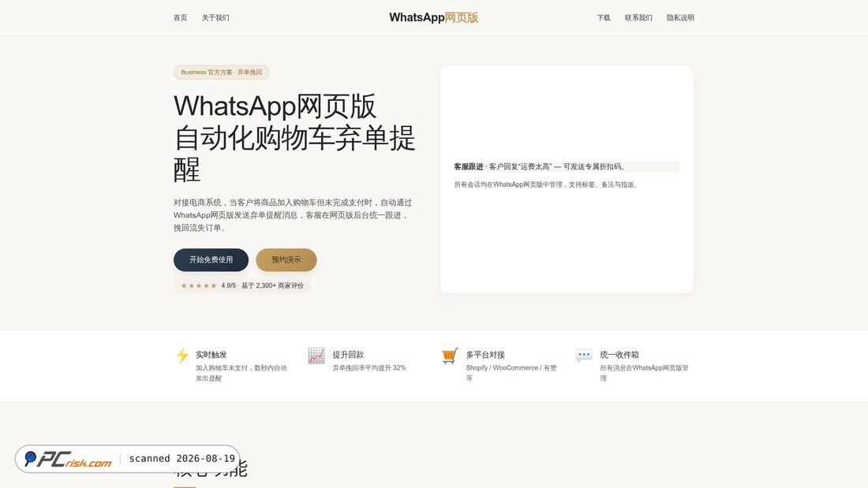Click the 开始免费使用 button
868x488 pixels.
tap(211, 259)
